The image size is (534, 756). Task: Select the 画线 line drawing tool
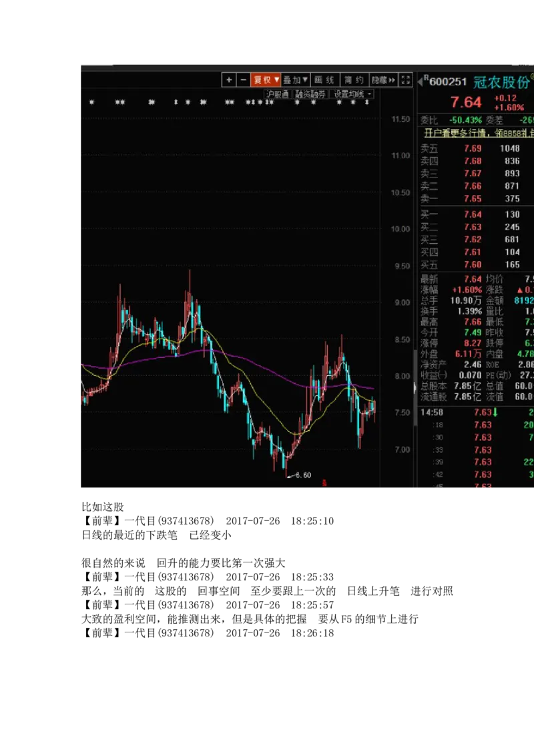(326, 79)
